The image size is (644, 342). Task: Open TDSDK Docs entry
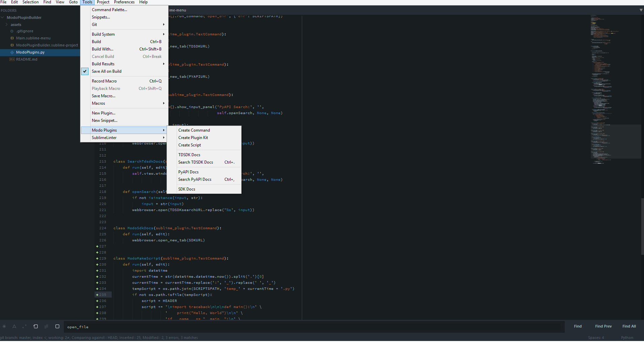(x=204, y=155)
